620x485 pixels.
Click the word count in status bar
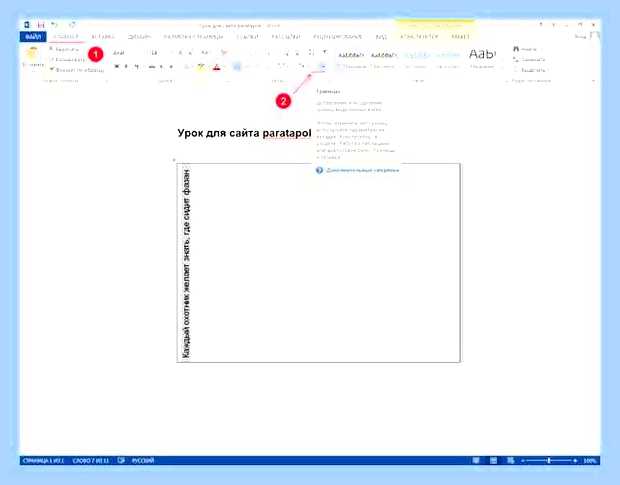(91, 460)
